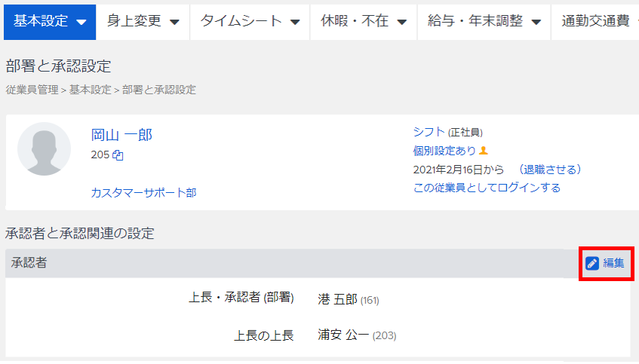Open employee name link 岡山 一郎

point(121,135)
